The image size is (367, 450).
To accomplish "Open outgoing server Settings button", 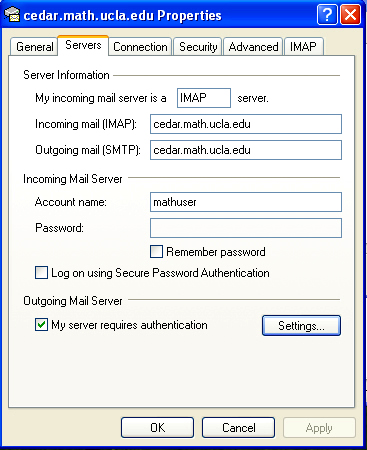I will tap(301, 325).
